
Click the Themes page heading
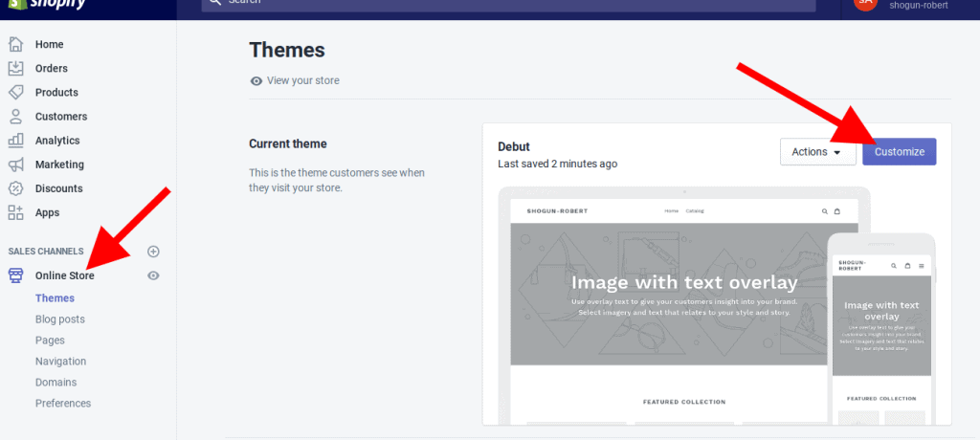(287, 50)
